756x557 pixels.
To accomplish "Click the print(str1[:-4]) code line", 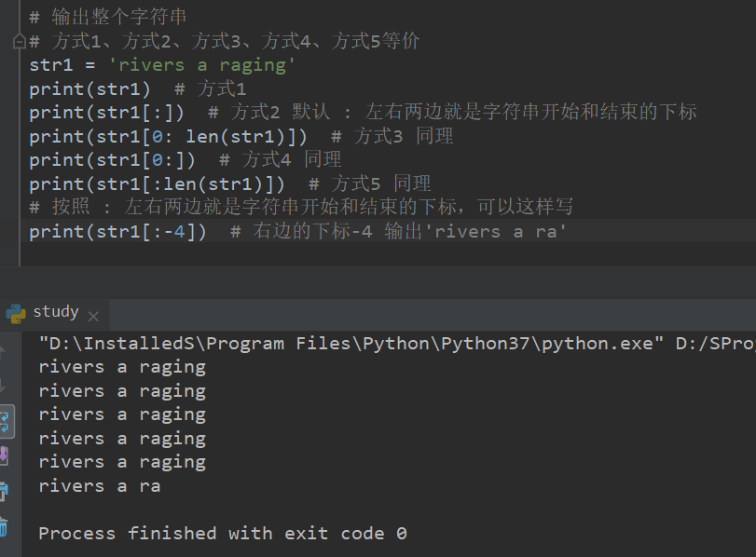I will pyautogui.click(x=297, y=231).
